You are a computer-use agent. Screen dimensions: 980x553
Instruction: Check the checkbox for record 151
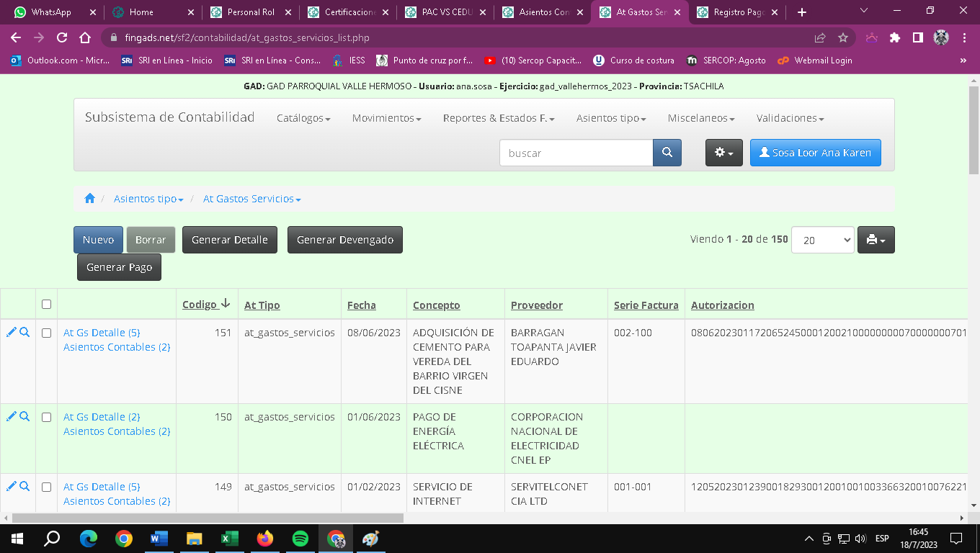pyautogui.click(x=46, y=333)
